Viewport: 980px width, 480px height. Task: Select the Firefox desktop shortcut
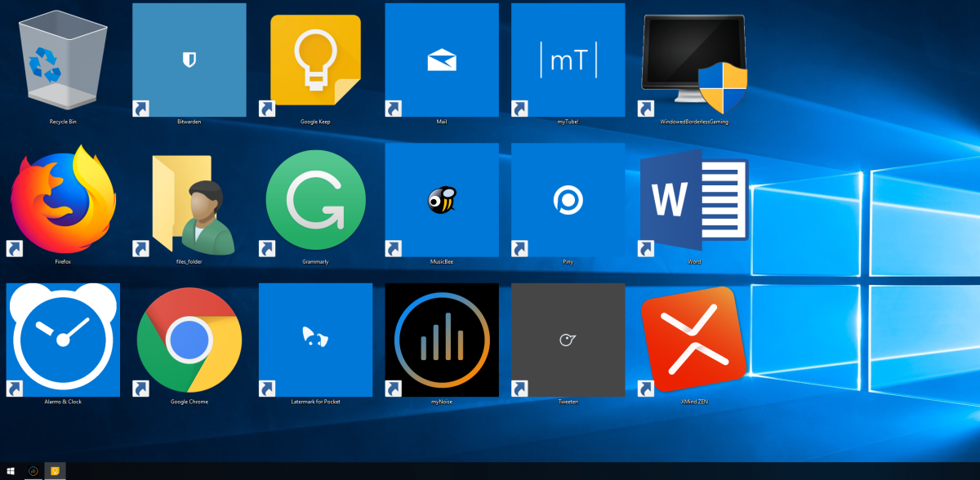63,200
